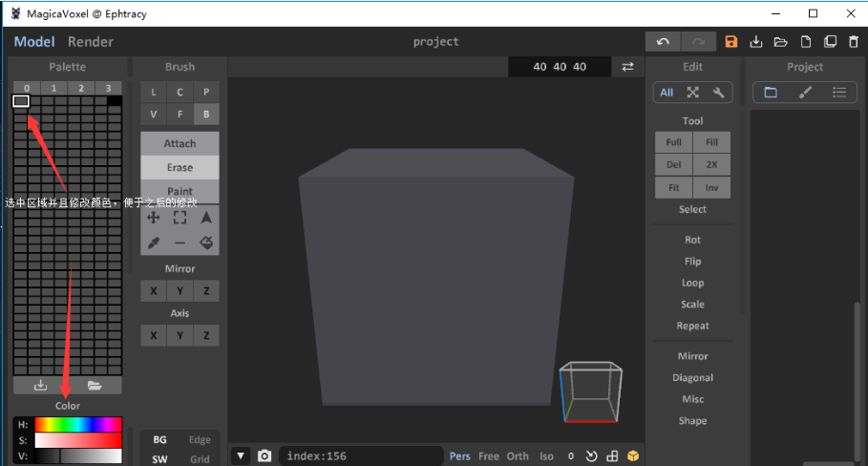The width and height of the screenshot is (868, 466).
Task: Choose the Move tool with crossed arrows
Action: (153, 218)
